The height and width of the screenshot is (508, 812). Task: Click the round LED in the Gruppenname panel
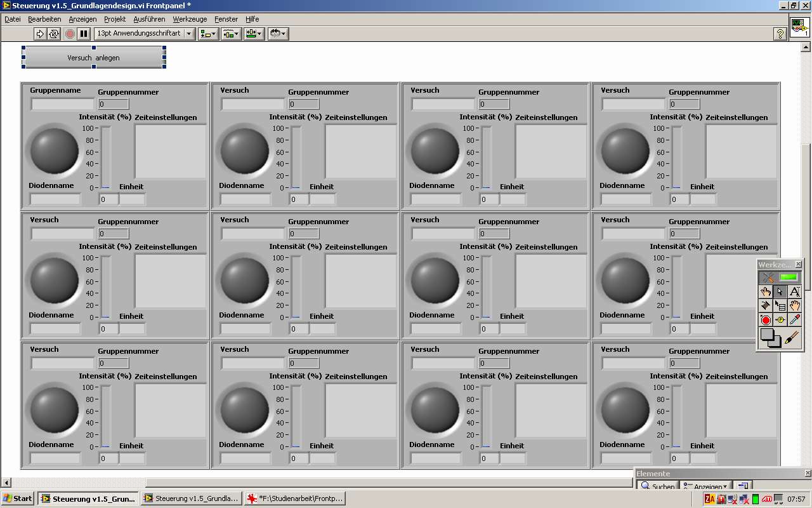(x=54, y=150)
